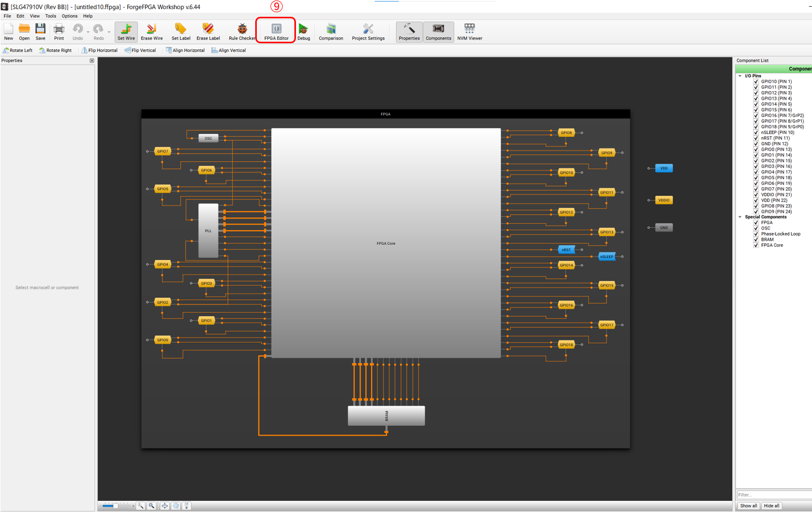The image size is (812, 512).
Task: Click the Undo icon
Action: 77,32
